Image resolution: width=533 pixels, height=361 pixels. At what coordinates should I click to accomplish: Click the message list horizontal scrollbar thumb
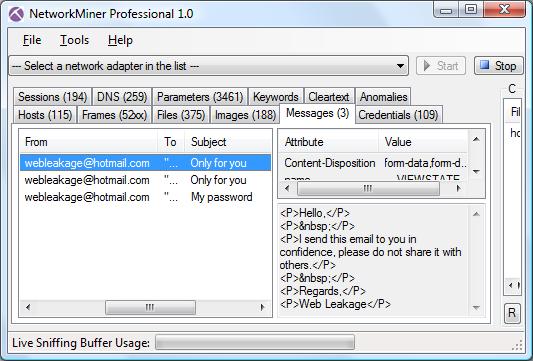(x=150, y=307)
